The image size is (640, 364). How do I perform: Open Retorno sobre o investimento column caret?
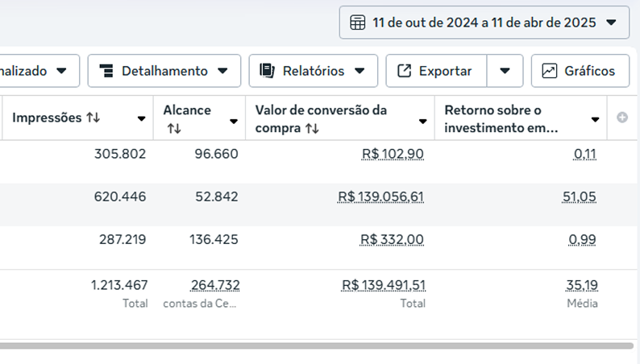pos(595,120)
